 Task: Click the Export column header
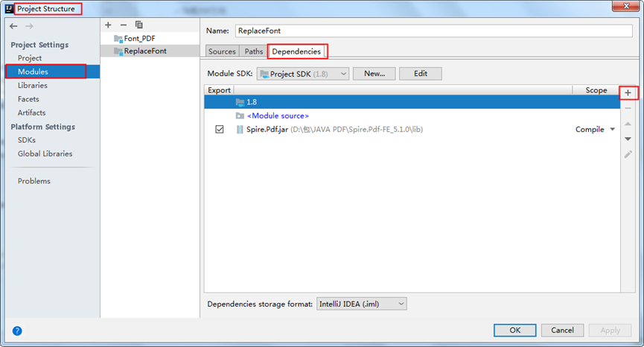pos(220,90)
